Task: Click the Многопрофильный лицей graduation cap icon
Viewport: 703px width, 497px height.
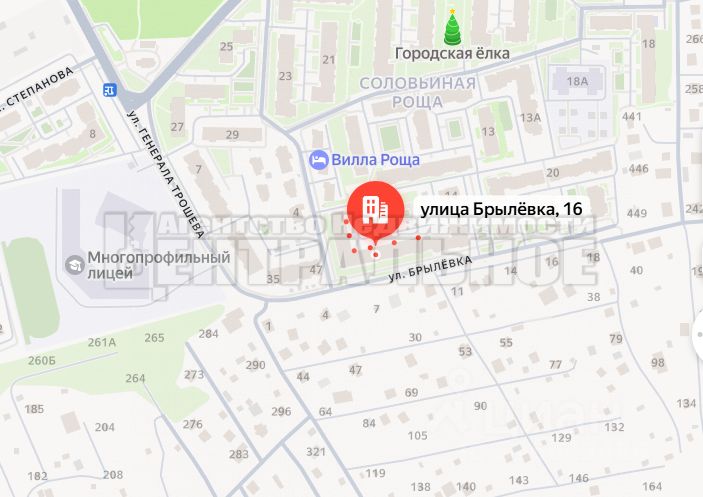Action: [x=75, y=265]
